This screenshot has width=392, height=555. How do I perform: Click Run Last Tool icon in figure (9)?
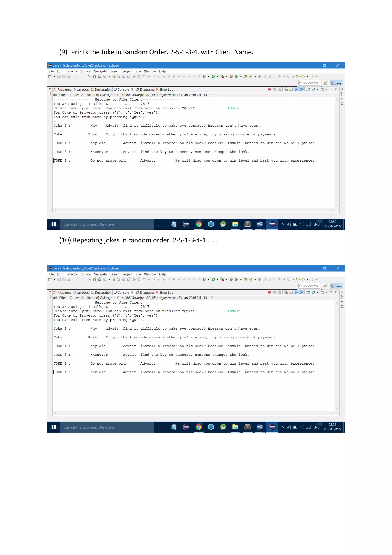pyautogui.click(x=222, y=76)
